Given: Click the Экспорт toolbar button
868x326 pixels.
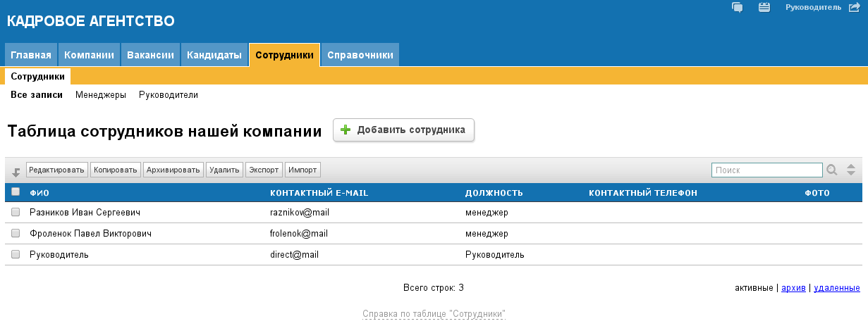Looking at the screenshot, I should 265,170.
